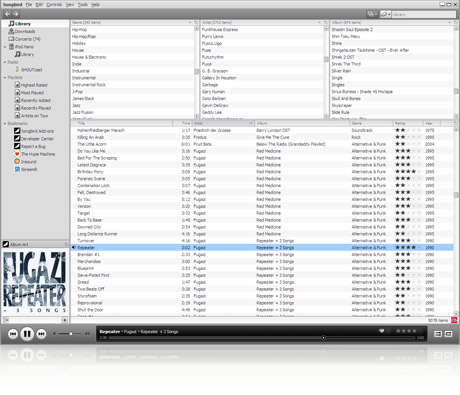Open the view mode dropdown in the toolbar
The image size is (460, 395).
click(x=372, y=14)
